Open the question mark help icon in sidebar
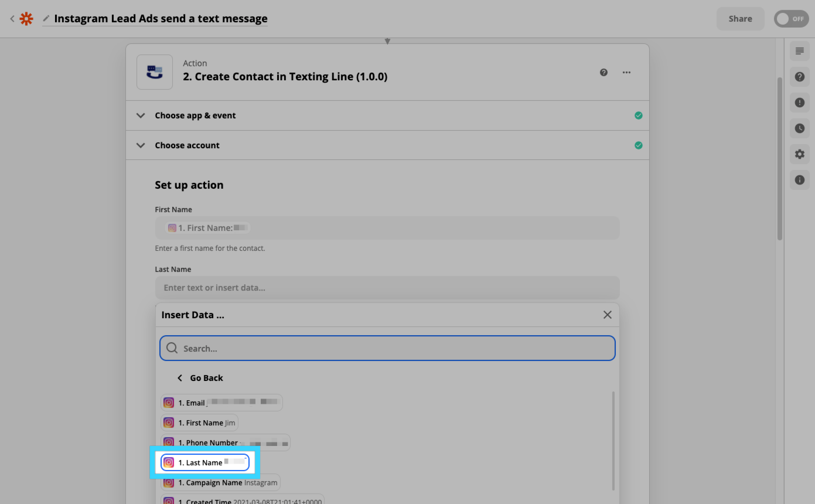The image size is (815, 504). click(799, 76)
